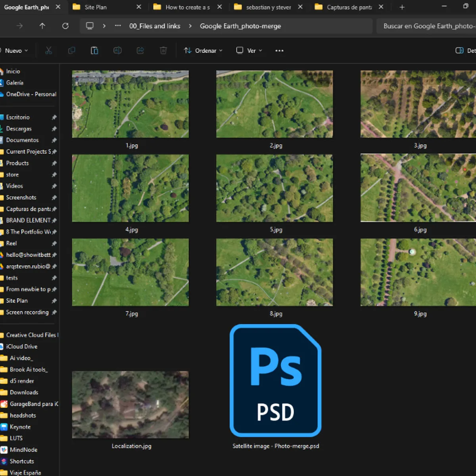Unpin the Screenshots folder via its pin icon
Screen dimensions: 476x476
point(55,197)
